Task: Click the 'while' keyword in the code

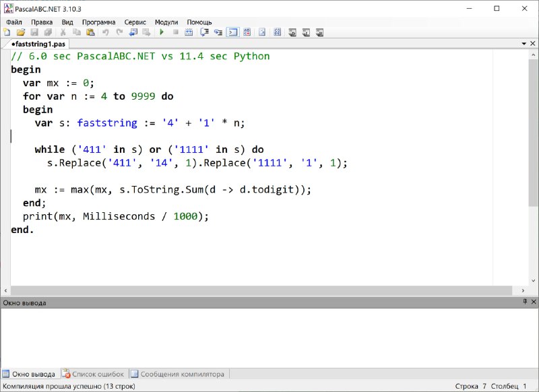Action: 49,149
